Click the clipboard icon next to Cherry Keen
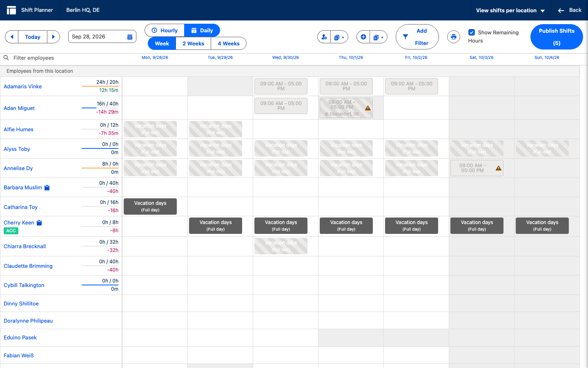 click(x=39, y=223)
